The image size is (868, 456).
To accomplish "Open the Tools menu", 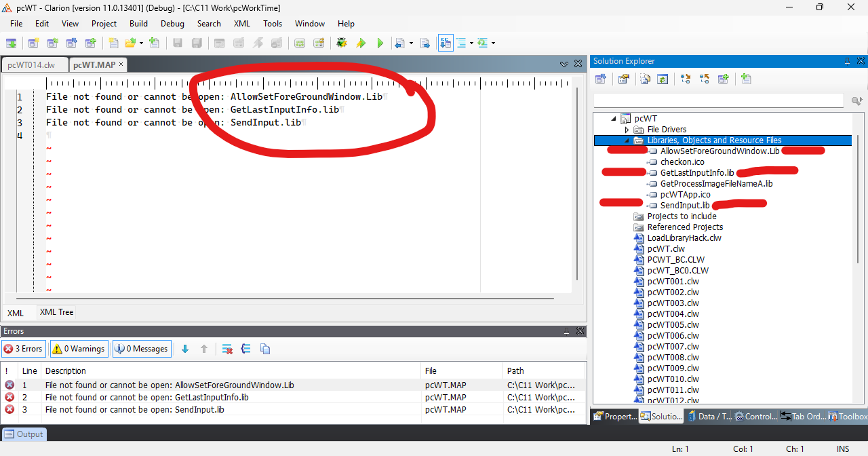I will pyautogui.click(x=273, y=23).
